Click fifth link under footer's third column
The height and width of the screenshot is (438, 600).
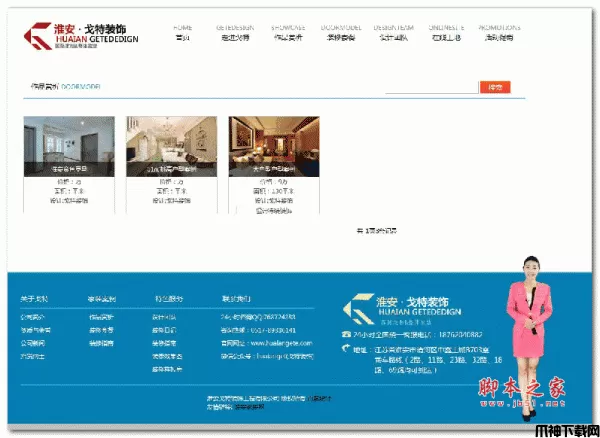[167, 369]
